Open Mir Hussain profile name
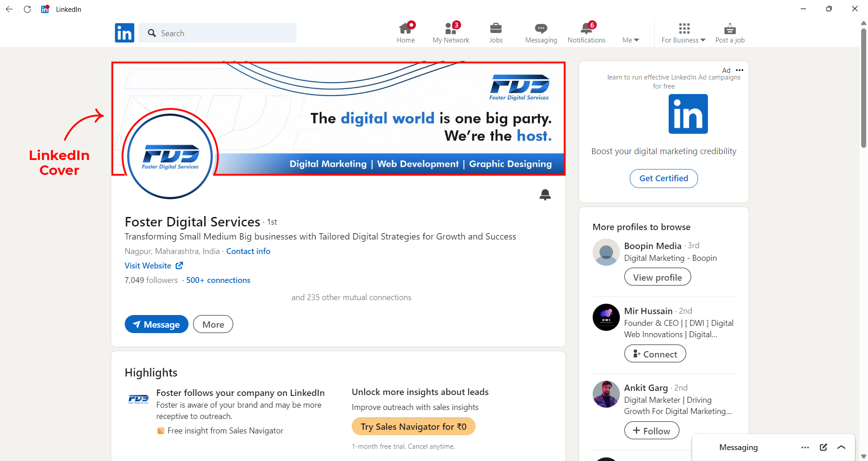Viewport: 868px width, 461px height. (648, 311)
